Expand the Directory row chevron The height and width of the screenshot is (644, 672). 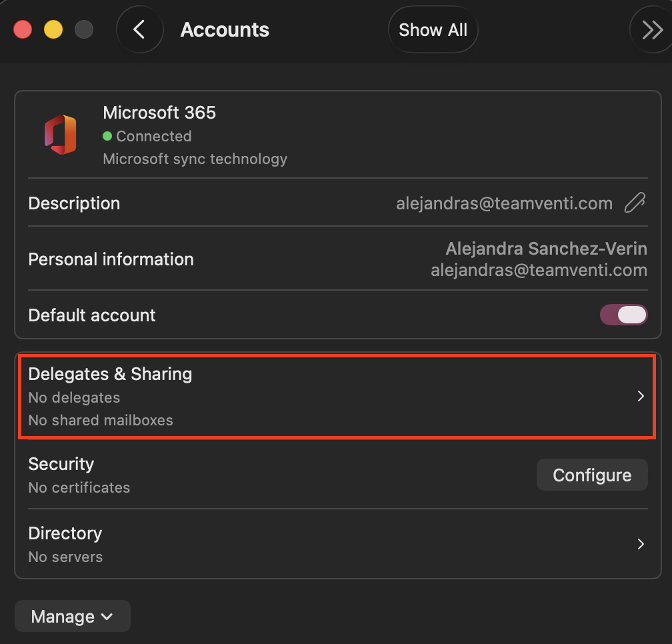point(640,544)
